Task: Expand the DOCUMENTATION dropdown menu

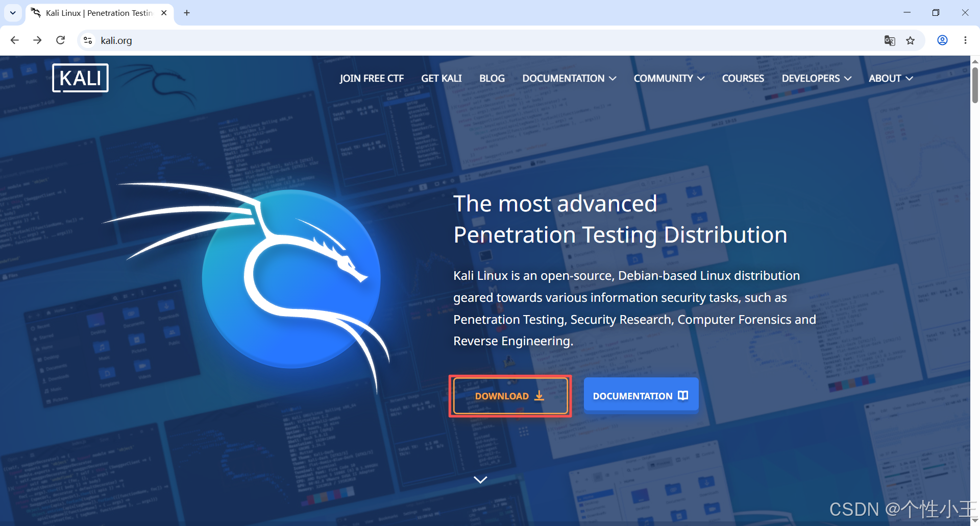Action: point(569,78)
